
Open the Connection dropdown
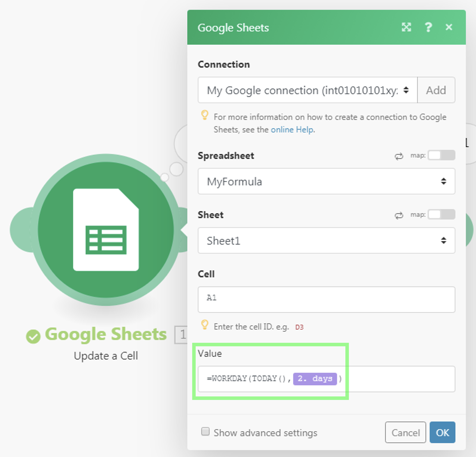point(307,90)
